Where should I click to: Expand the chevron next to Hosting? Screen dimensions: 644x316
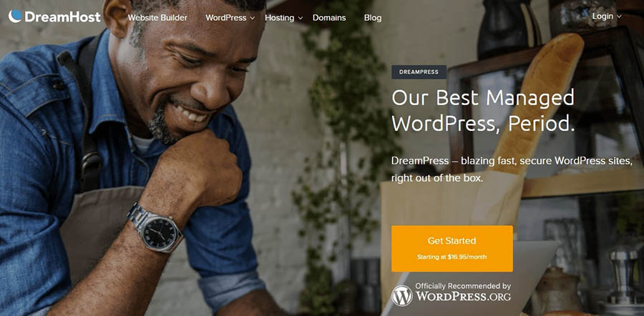[x=301, y=18]
